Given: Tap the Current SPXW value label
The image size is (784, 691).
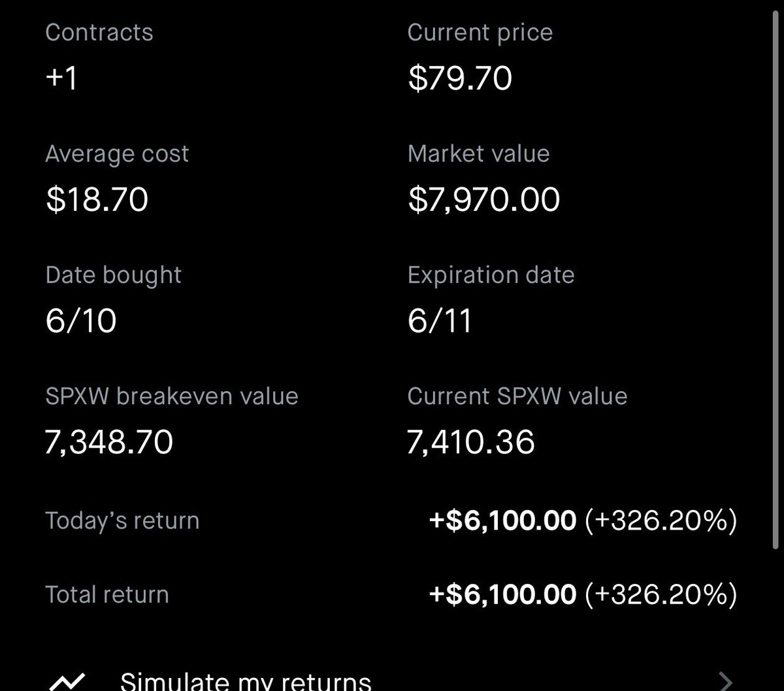Looking at the screenshot, I should point(517,396).
